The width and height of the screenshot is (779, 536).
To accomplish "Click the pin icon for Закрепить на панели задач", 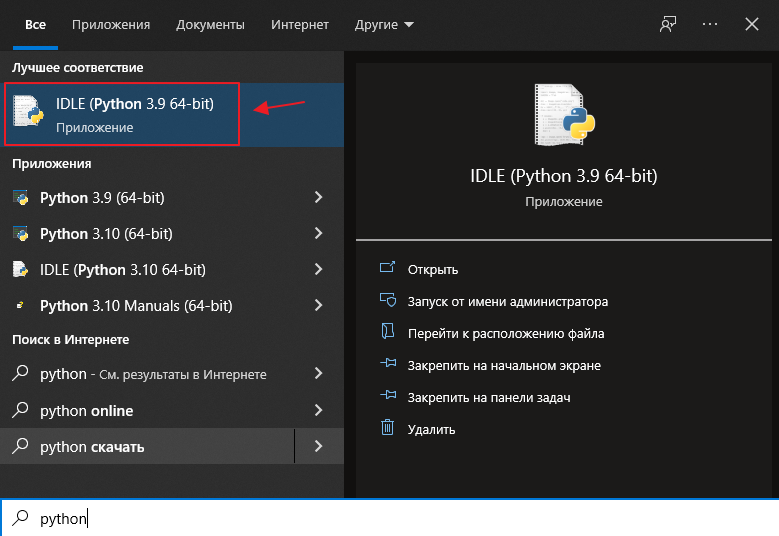I will pyautogui.click(x=388, y=395).
